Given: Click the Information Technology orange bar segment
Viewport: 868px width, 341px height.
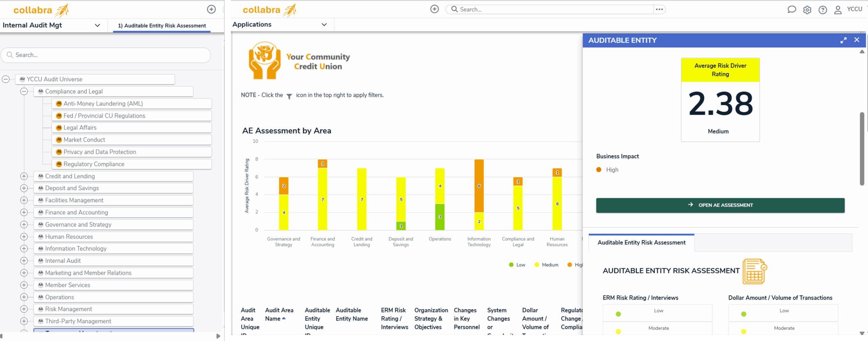Looking at the screenshot, I should [x=479, y=186].
